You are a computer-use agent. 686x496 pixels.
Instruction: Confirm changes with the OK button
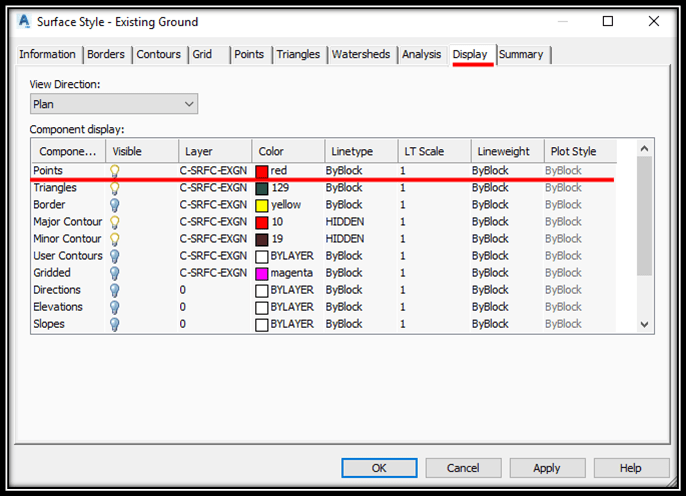click(x=379, y=468)
